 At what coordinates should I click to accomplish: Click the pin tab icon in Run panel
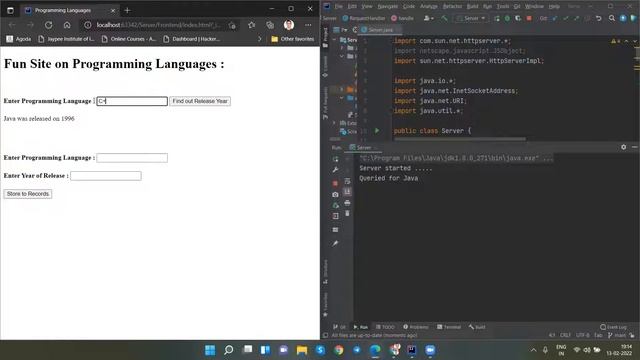point(336,243)
